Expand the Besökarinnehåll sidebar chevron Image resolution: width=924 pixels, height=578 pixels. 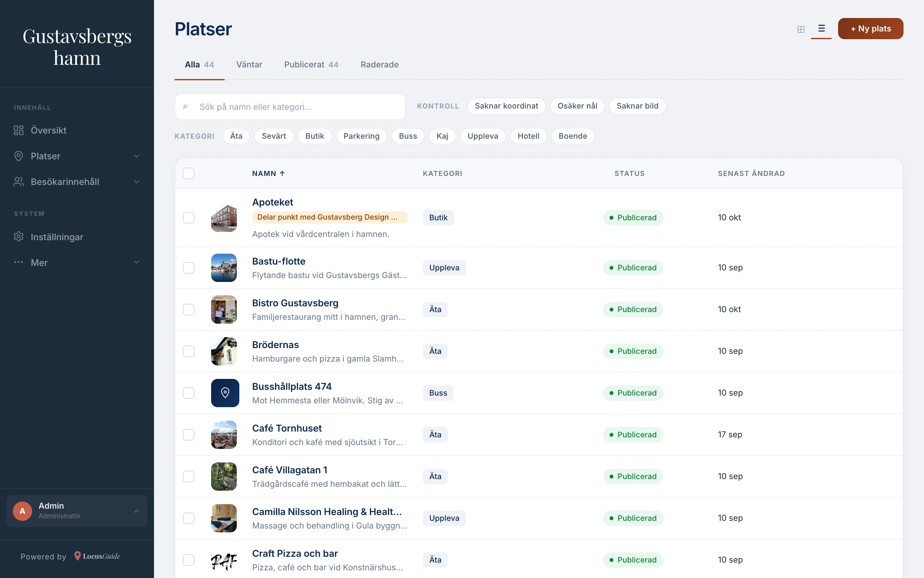point(137,181)
